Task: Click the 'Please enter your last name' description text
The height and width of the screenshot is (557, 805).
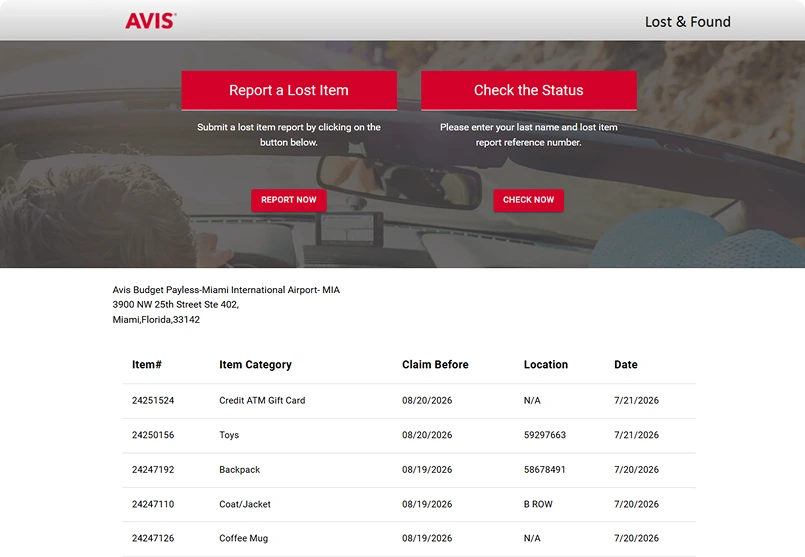Action: pos(529,135)
